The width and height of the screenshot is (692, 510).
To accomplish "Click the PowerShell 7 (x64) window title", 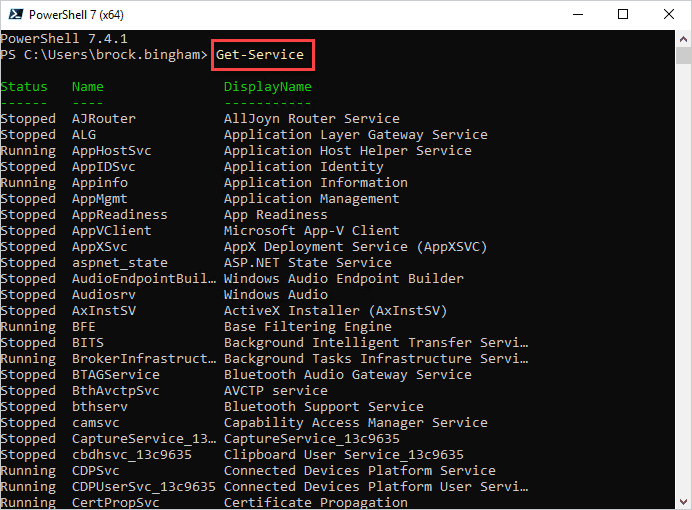I will point(76,15).
